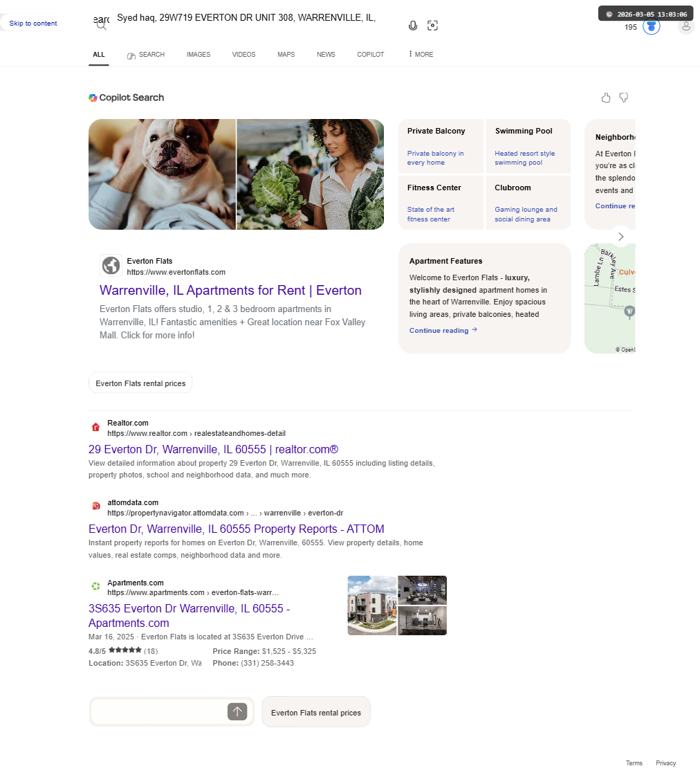The image size is (700, 775).
Task: Open the account profile icon
Action: click(686, 26)
